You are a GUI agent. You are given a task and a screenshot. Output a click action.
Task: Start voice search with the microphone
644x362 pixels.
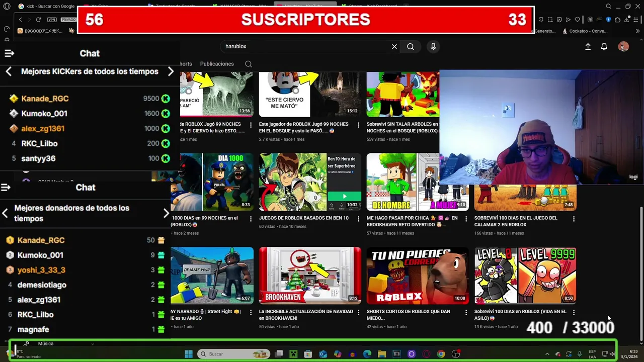click(x=433, y=46)
